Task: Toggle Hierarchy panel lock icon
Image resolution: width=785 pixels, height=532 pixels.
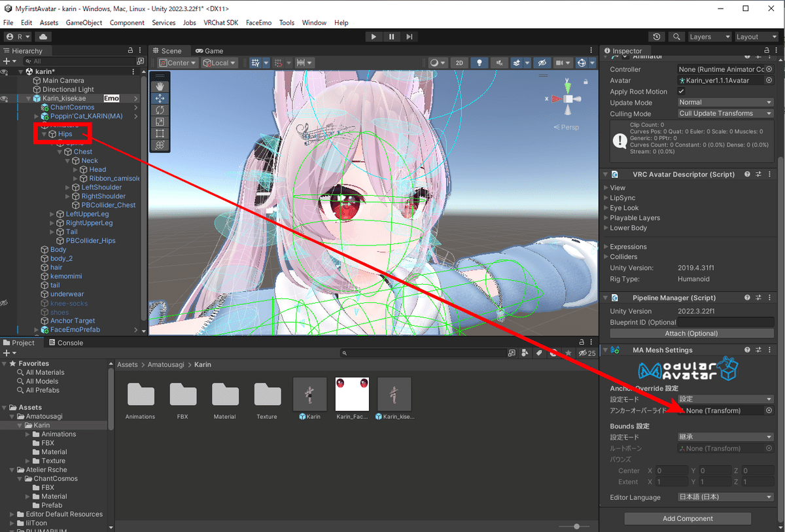Action: (130, 50)
